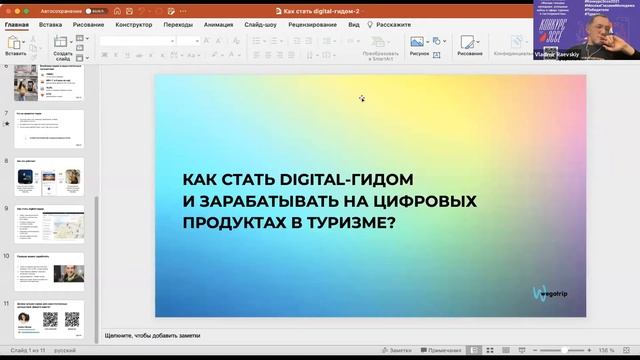The image size is (640, 360).
Task: Click the slide panel vertical scrollbar
Action: (x=97, y=269)
